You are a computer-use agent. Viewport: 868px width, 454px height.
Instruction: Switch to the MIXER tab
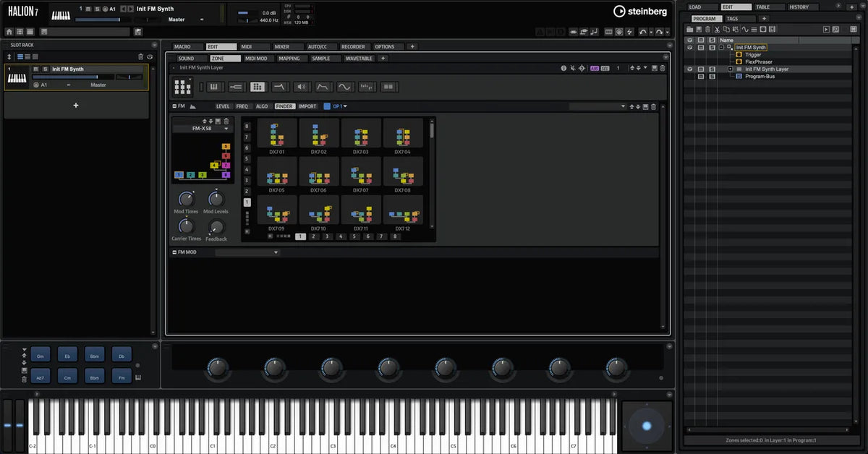coord(281,47)
